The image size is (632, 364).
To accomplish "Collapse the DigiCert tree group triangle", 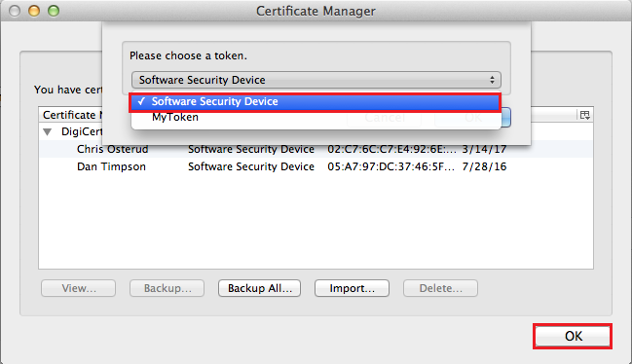I will [48, 131].
